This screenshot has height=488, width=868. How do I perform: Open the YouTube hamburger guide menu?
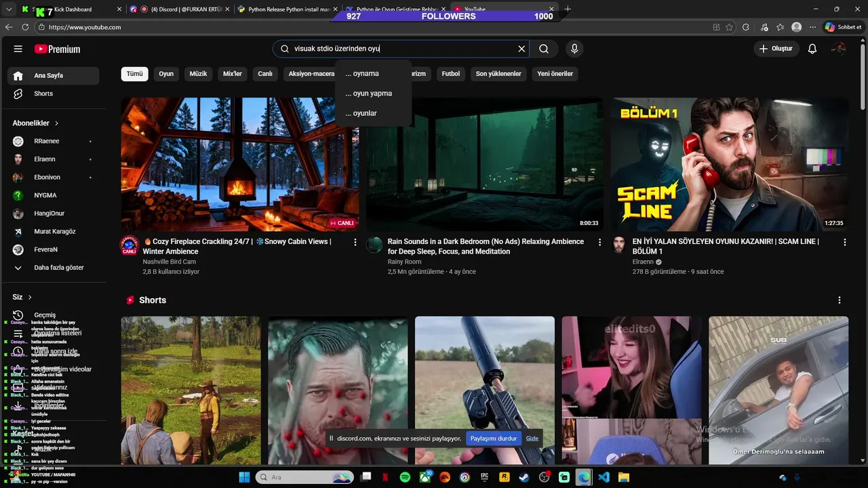pos(18,49)
